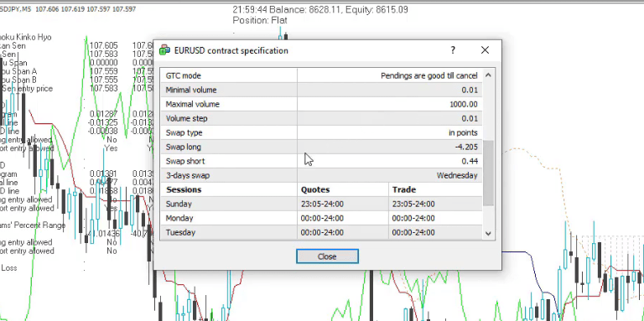644x321 pixels.
Task: Select the Sunday sessions row
Action: click(x=321, y=204)
